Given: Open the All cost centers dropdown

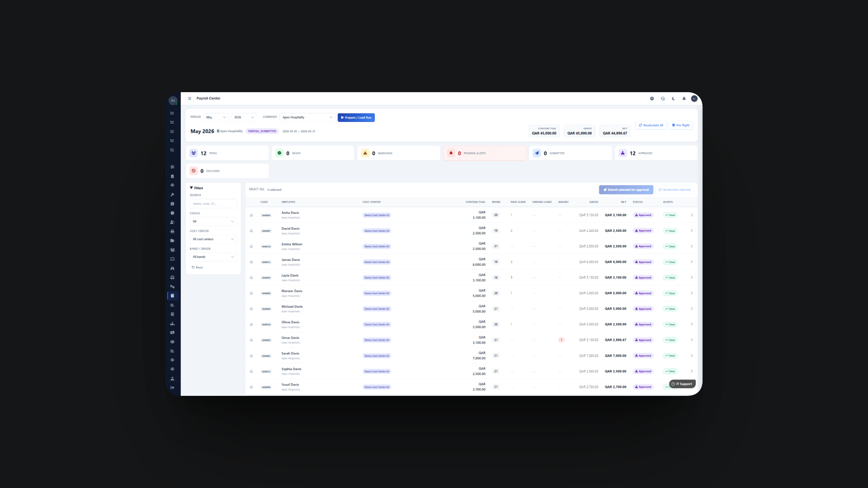Looking at the screenshot, I should (x=213, y=239).
